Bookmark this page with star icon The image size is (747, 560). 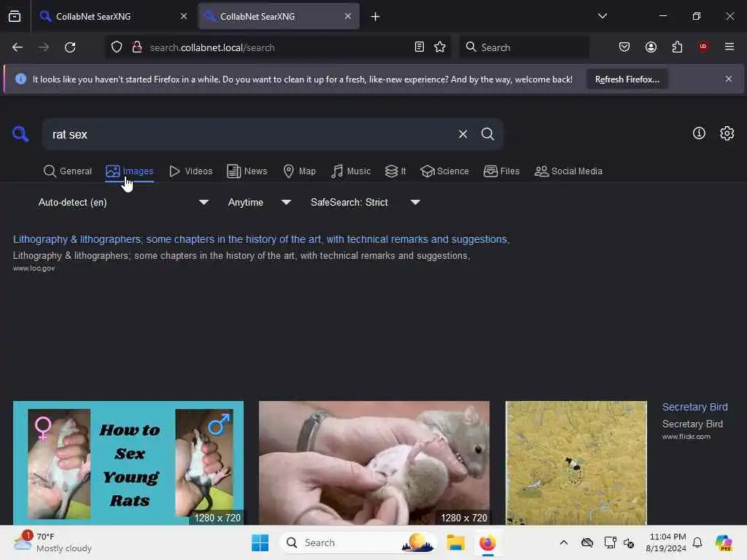pyautogui.click(x=440, y=47)
